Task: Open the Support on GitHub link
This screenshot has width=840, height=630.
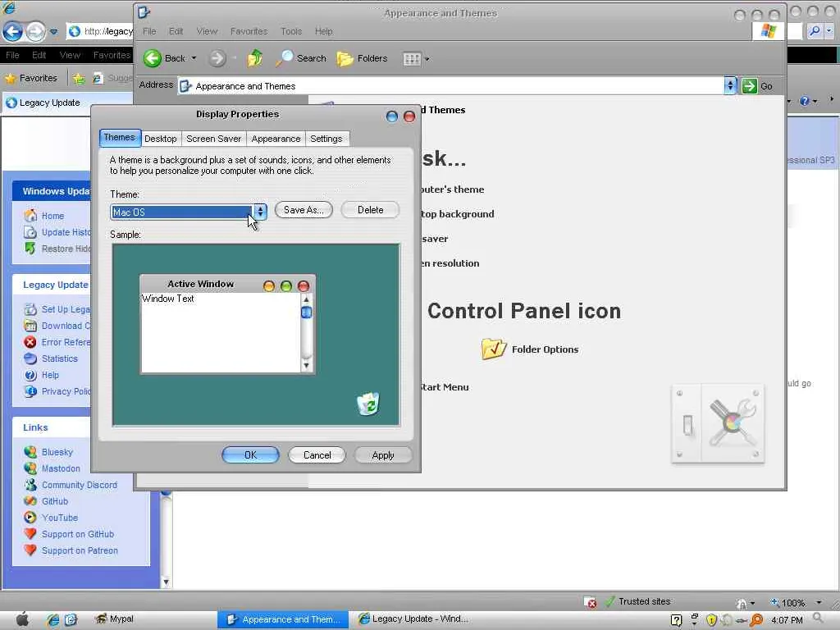Action: click(x=78, y=534)
